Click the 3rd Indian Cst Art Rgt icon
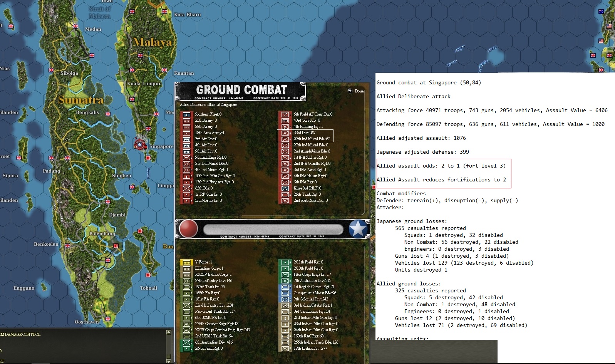This screenshot has height=364, width=615. tap(285, 305)
